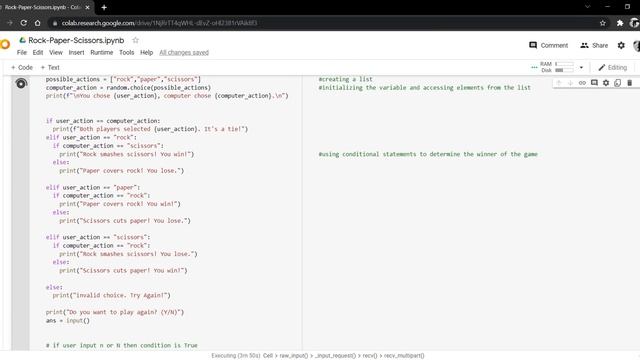
Task: Open cell editor settings gear
Action: coord(606,83)
